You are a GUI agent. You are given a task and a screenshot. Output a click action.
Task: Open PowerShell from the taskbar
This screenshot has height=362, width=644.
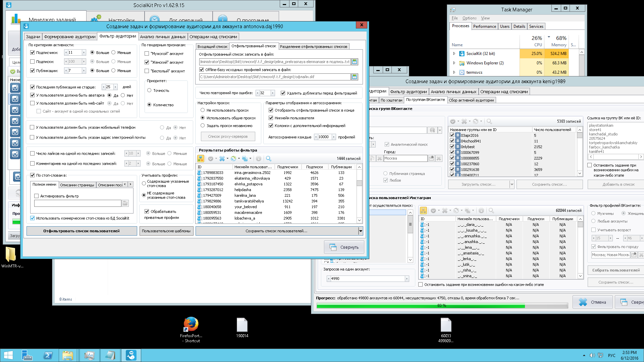(48, 355)
